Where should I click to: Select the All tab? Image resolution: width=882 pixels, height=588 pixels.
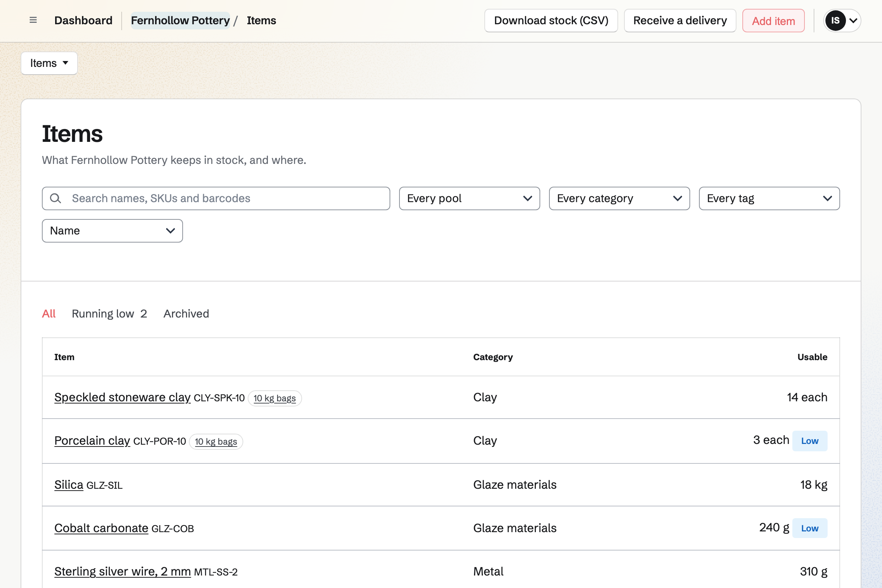click(x=49, y=313)
